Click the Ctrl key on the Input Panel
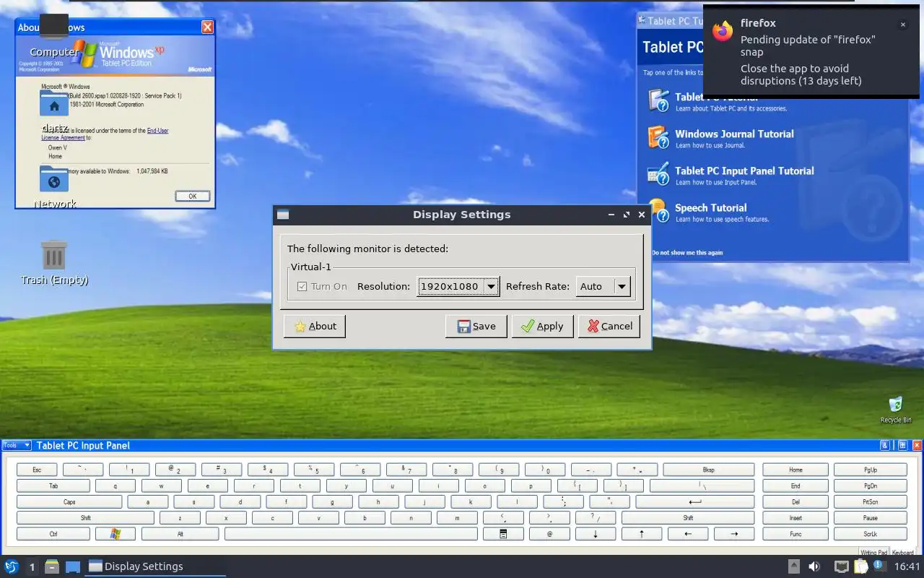This screenshot has height=578, width=924. point(53,534)
